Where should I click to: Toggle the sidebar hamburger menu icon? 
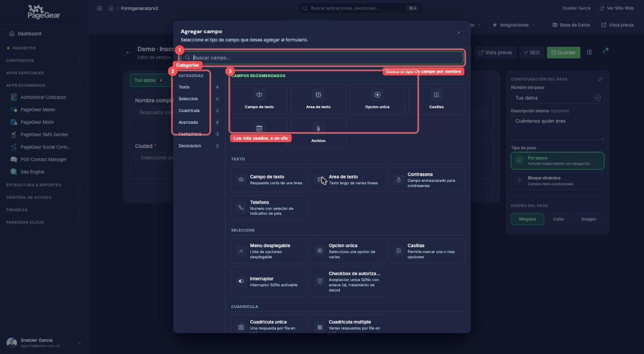[99, 8]
